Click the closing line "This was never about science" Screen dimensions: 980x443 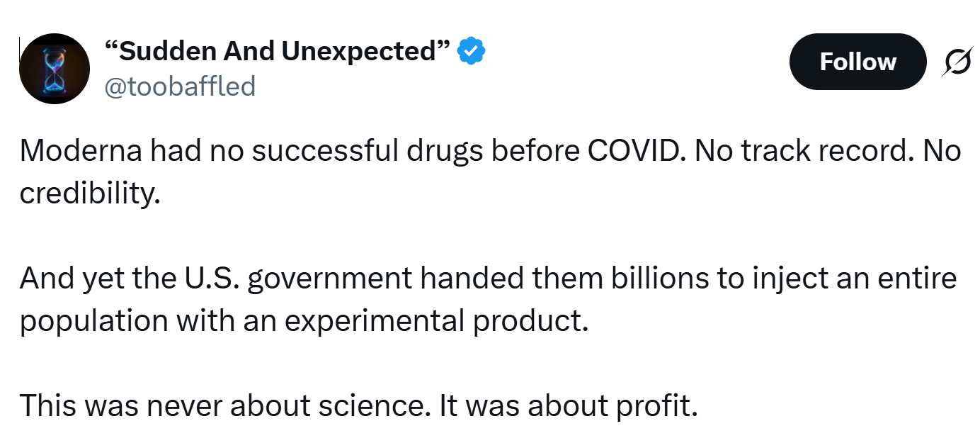358,405
